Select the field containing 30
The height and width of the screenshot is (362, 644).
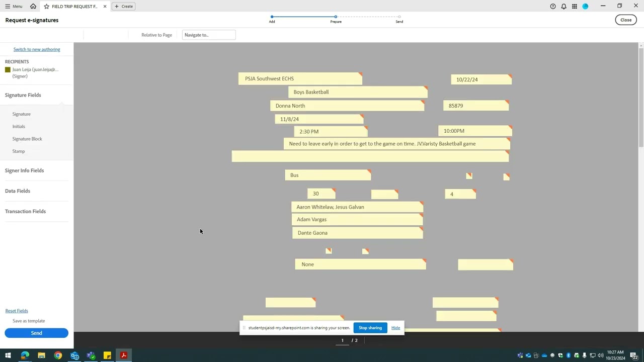click(x=321, y=194)
